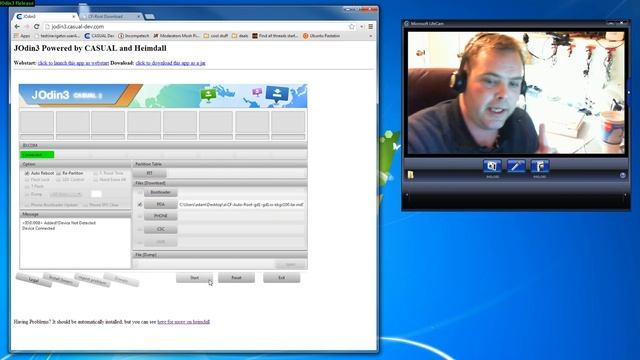Click the blue download arrow banner icon
The width and height of the screenshot is (640, 360).
click(277, 94)
